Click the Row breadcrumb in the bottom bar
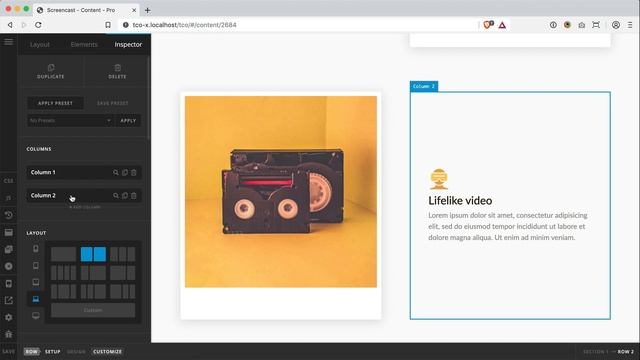 [31, 351]
